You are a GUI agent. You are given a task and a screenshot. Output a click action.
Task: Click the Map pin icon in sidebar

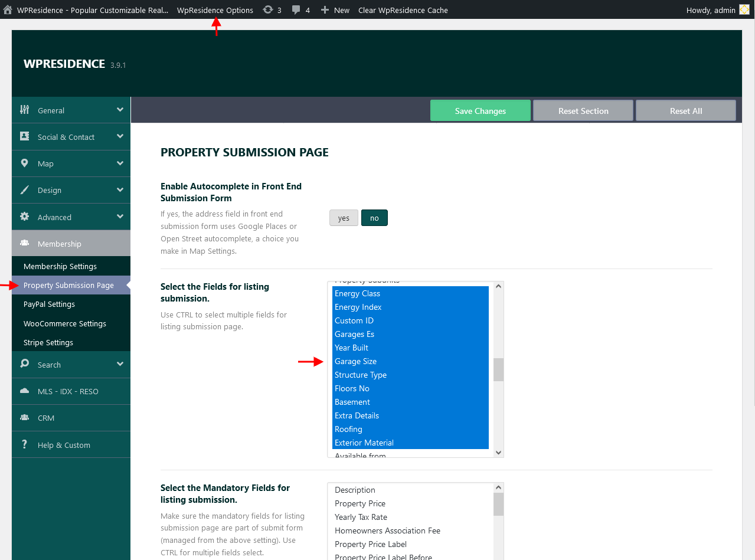tap(24, 163)
